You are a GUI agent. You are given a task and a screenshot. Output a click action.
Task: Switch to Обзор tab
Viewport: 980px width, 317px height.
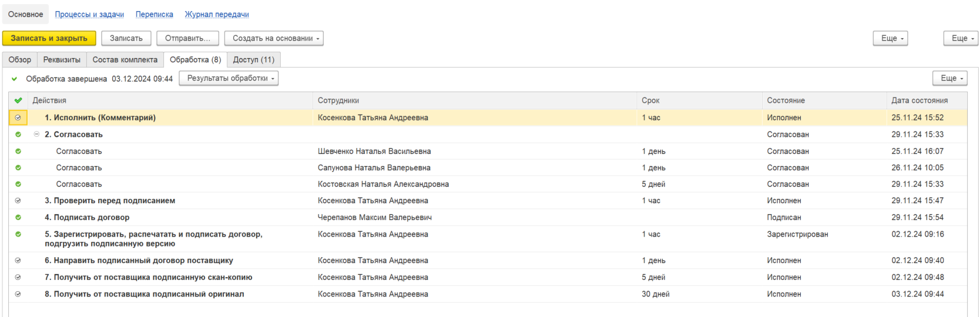tap(20, 59)
